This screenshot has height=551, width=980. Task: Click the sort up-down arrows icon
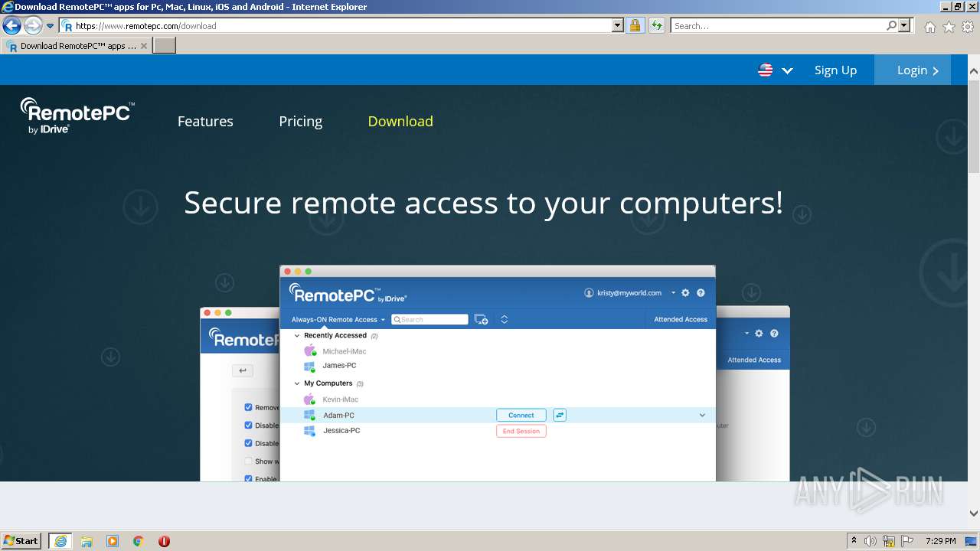504,320
